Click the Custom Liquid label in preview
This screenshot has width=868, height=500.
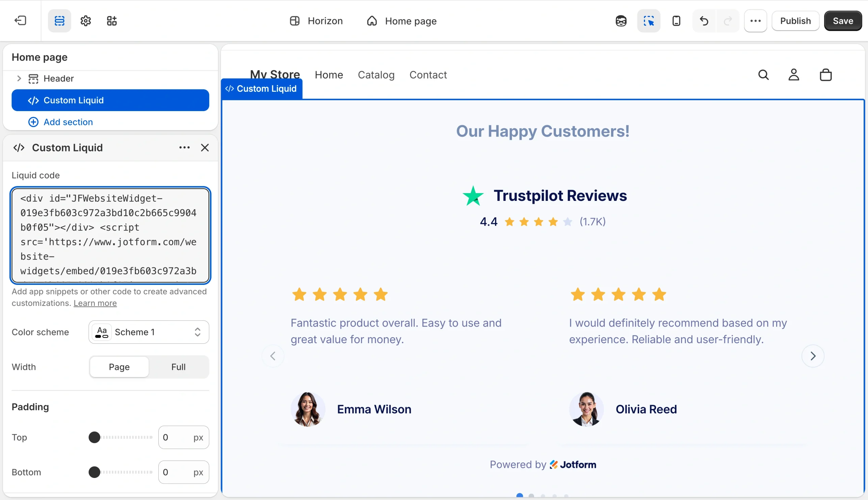coord(262,89)
